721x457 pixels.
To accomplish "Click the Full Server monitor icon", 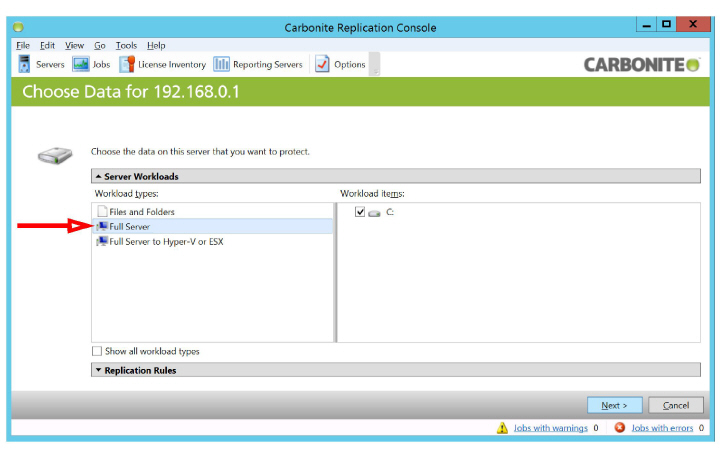I will click(x=102, y=226).
